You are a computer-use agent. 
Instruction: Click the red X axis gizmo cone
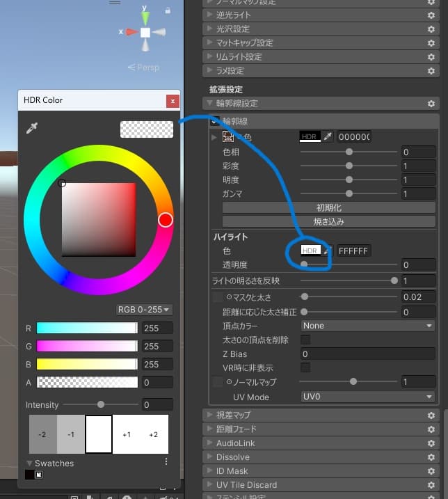pos(132,32)
